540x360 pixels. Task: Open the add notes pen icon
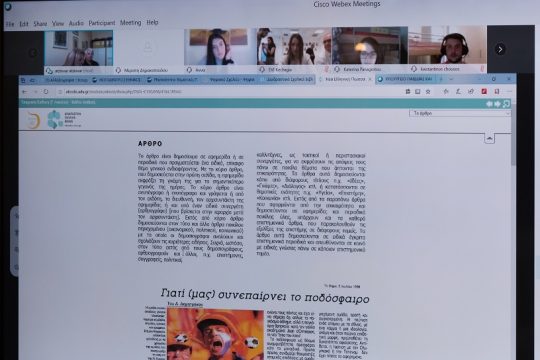click(458, 92)
